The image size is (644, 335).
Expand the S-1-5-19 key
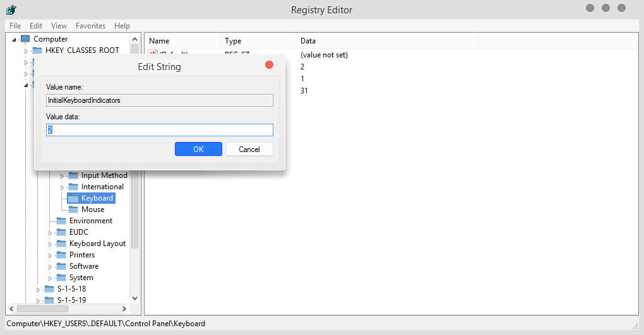tap(38, 301)
